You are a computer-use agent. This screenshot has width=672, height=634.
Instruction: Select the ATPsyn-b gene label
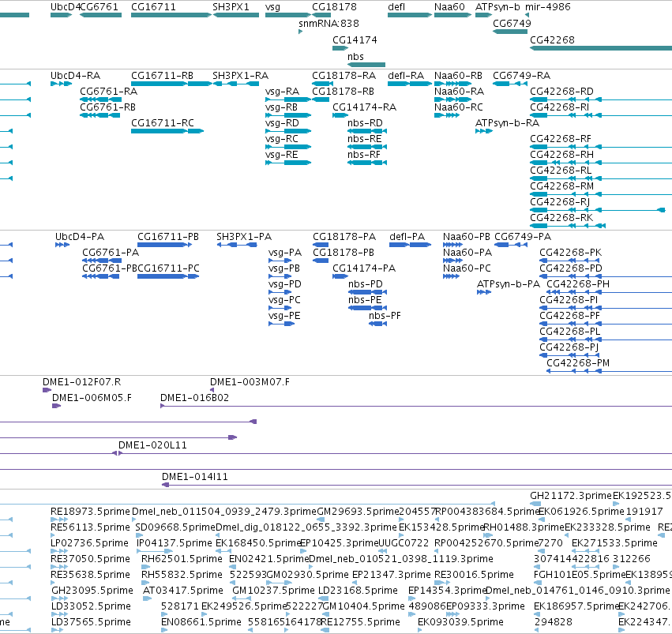pos(497,7)
